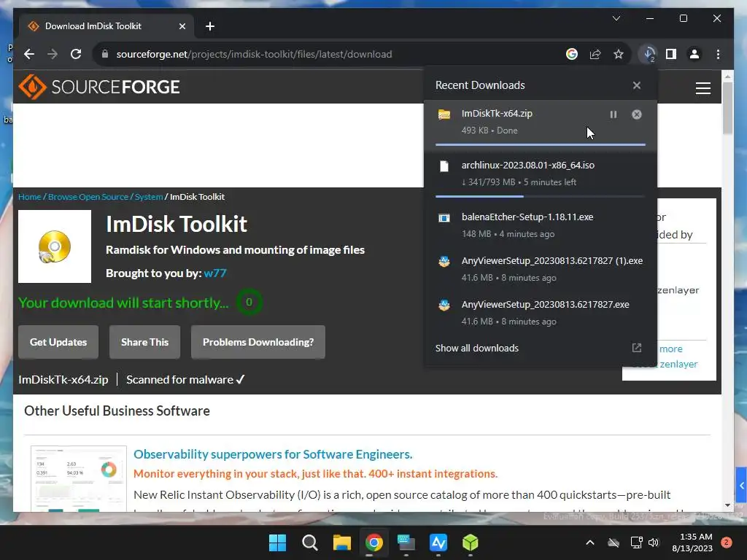747x560 pixels.
Task: Open downloads page via external-link icon
Action: point(636,348)
